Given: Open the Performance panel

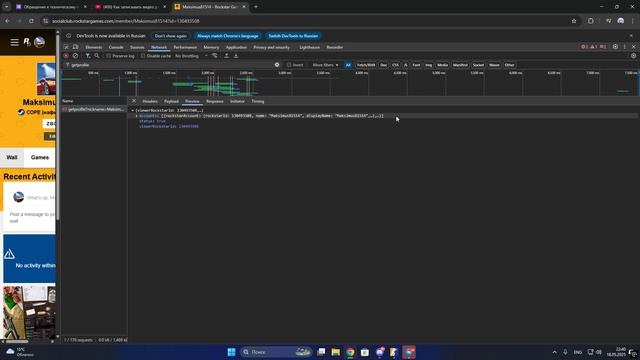Looking at the screenshot, I should coord(185,47).
